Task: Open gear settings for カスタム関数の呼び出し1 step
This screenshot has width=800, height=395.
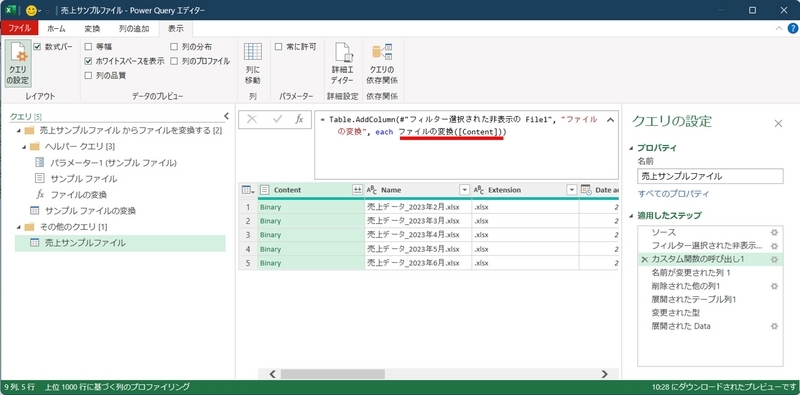Action: (774, 259)
